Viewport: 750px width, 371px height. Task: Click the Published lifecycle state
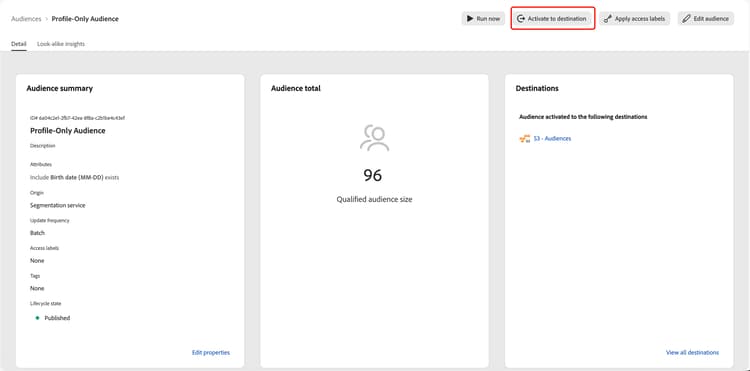pos(57,318)
